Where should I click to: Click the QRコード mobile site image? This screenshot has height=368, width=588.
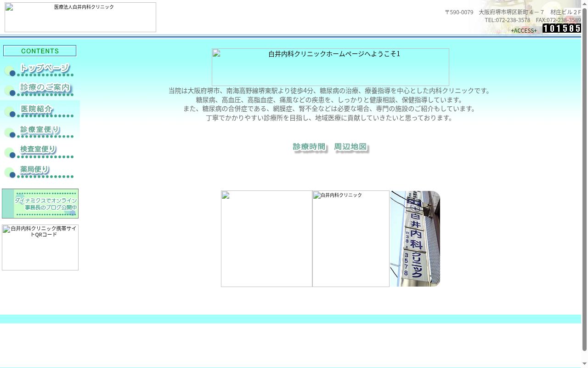(x=40, y=247)
